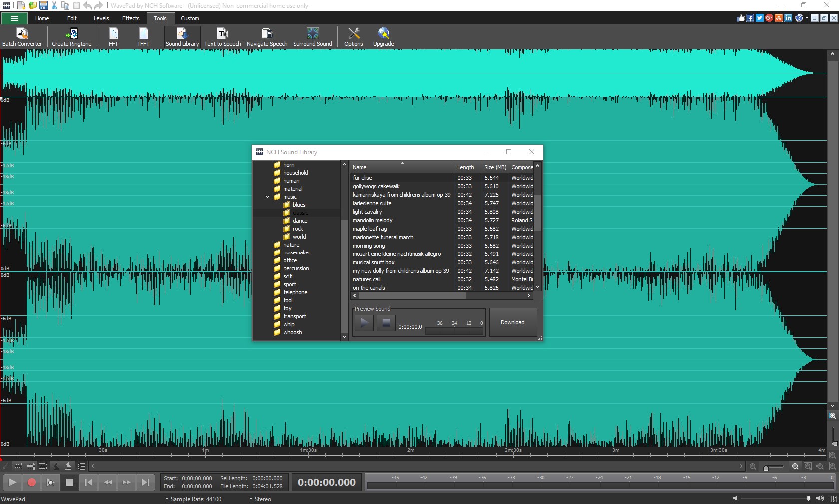Launch the Surround Sound tool
Viewport: 839px width, 504px height.
[313, 37]
